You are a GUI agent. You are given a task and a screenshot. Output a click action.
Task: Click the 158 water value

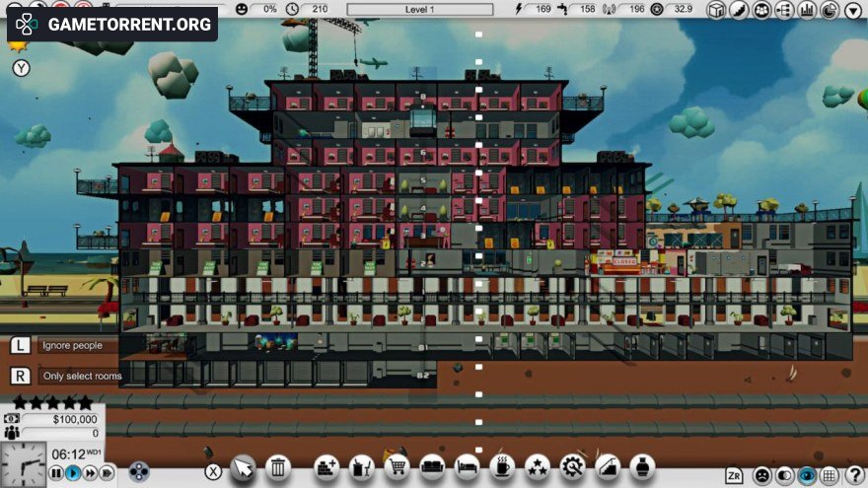587,9
